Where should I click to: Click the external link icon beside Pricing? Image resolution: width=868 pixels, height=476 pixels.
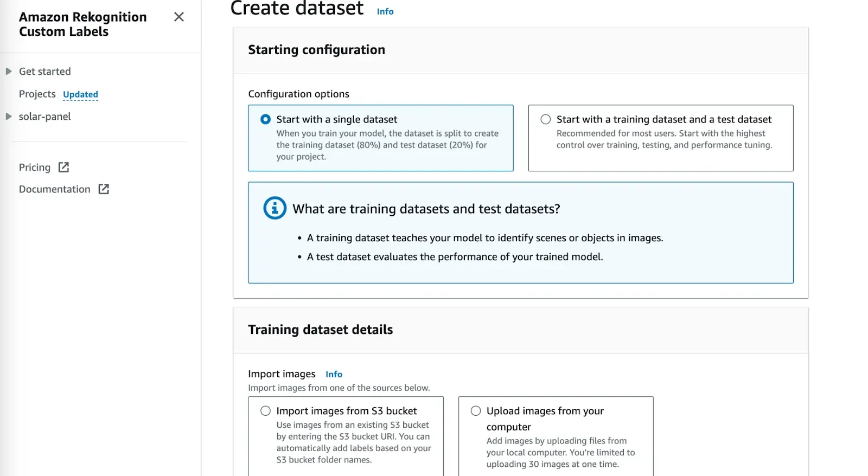63,167
